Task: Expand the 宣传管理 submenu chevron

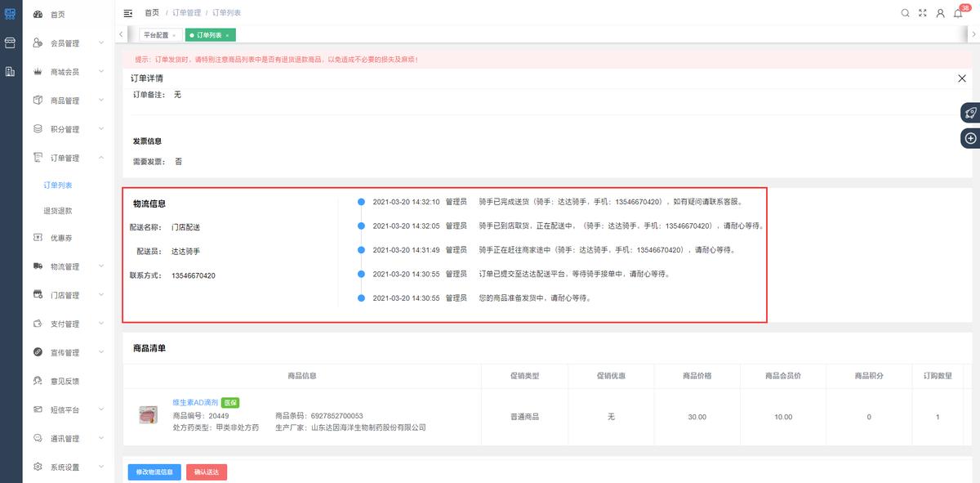Action: [101, 351]
